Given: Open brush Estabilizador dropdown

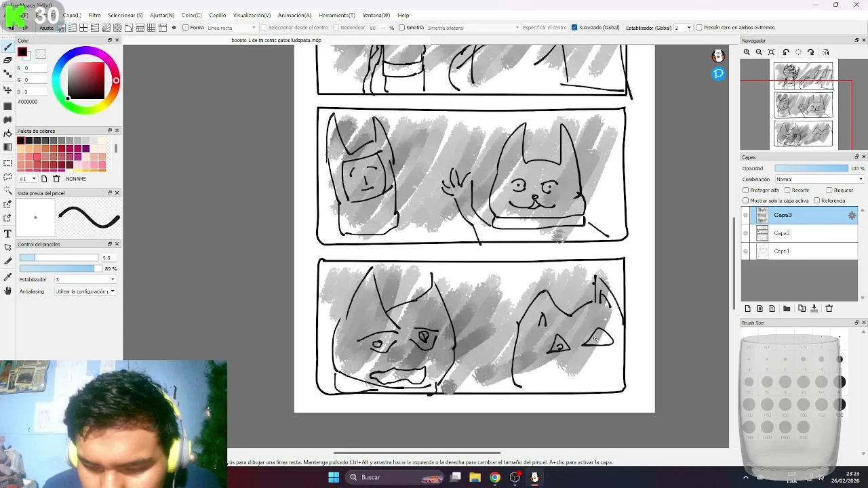Looking at the screenshot, I should [x=85, y=279].
